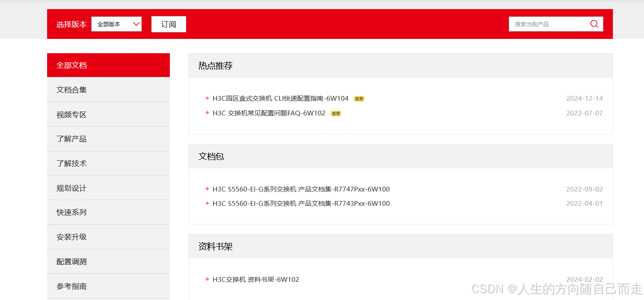Open the 产品文档集-R7743Pxx-6W100 document link

pyautogui.click(x=301, y=204)
